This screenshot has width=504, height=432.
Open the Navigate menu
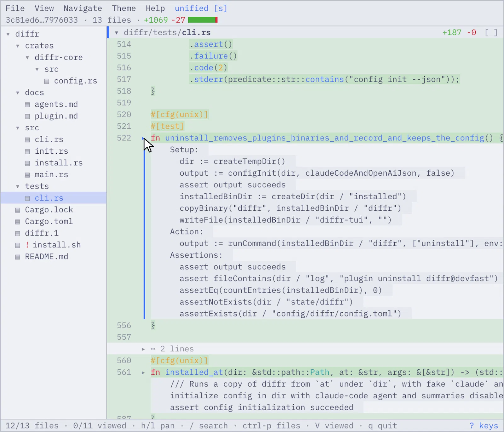[x=83, y=8]
